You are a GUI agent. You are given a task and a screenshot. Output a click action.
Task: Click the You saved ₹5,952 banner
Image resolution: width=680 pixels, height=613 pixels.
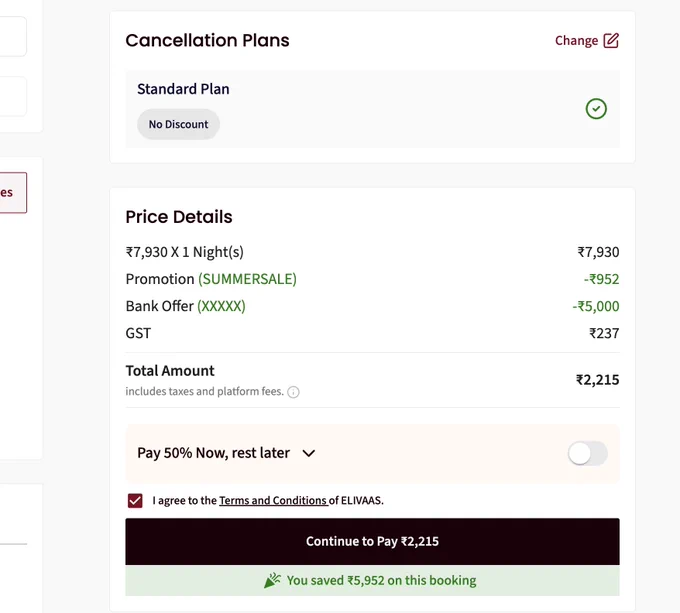coord(372,580)
